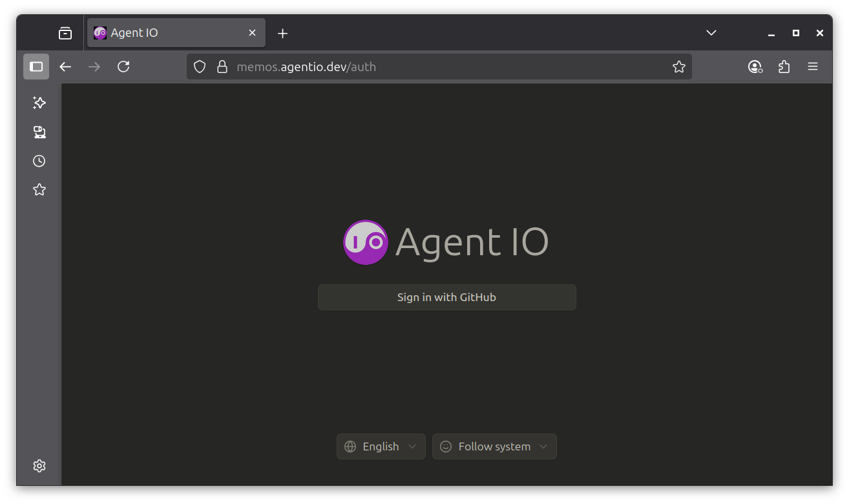849x504 pixels.
Task: Maximize the browser window
Action: pyautogui.click(x=796, y=33)
